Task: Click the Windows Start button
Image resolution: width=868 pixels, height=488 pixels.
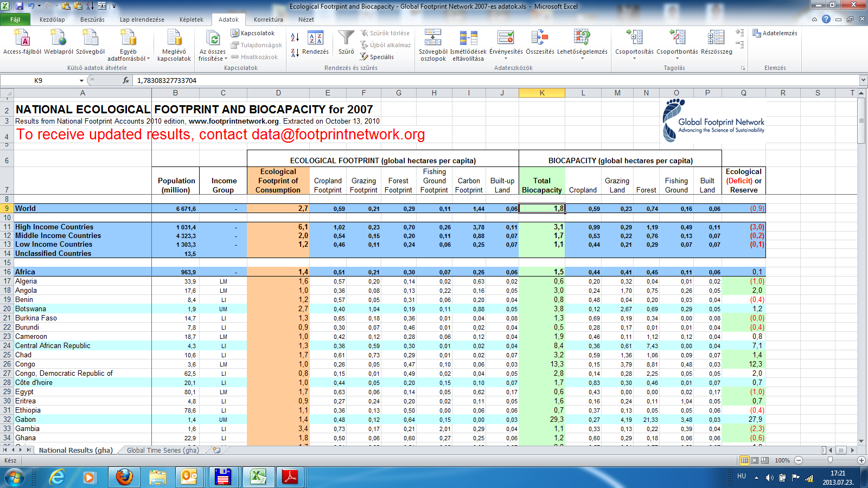Action: tap(15, 478)
